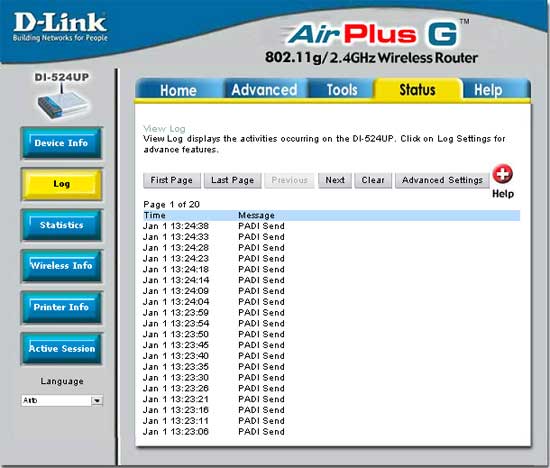Select log entry Jan 1 13:23:21
Image resolution: width=550 pixels, height=468 pixels.
click(x=214, y=400)
